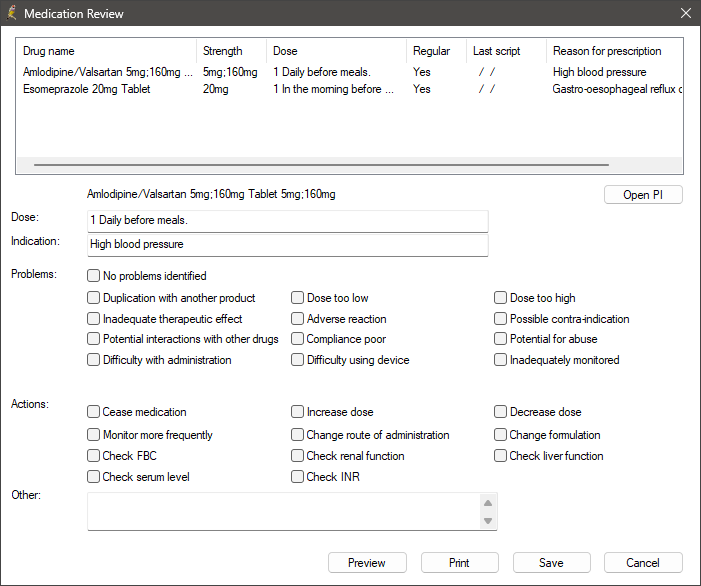Select the Amlodipine/Valsartan 5mg;160mg row
Screen dimensions: 701x586
[350, 72]
